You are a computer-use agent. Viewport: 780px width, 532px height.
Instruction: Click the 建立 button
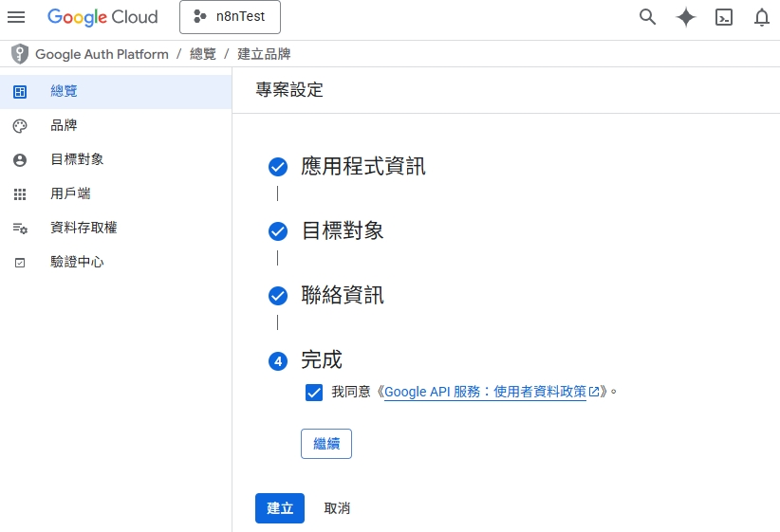(x=280, y=508)
